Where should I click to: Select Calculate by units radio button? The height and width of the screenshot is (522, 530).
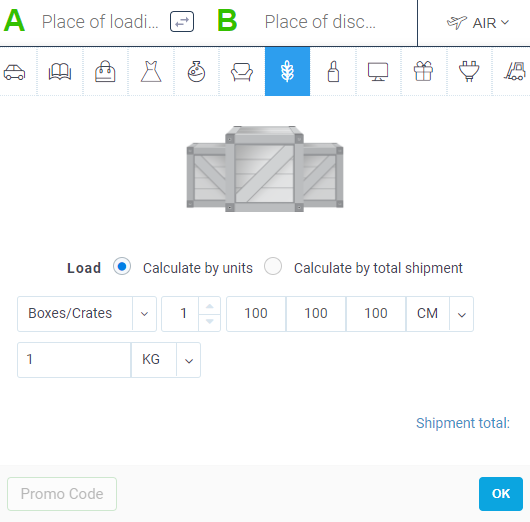[x=122, y=266]
